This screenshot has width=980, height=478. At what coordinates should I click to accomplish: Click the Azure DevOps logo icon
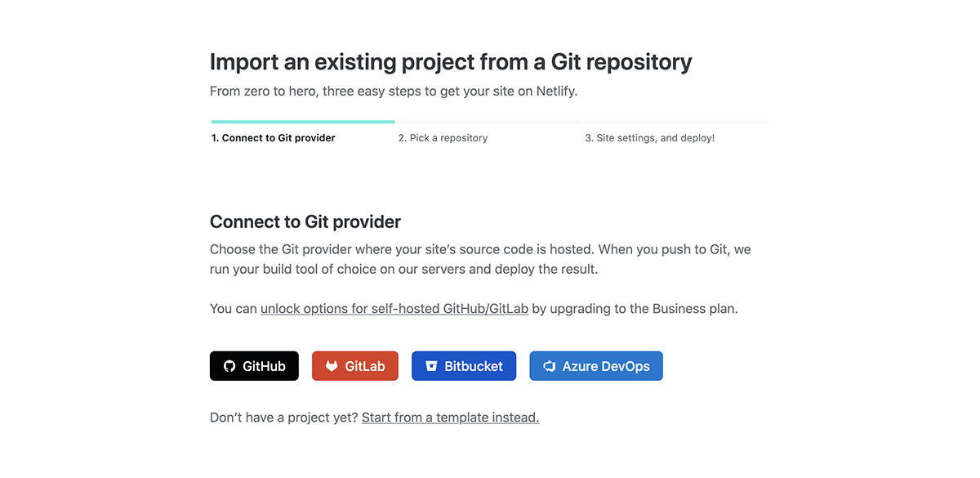click(549, 366)
